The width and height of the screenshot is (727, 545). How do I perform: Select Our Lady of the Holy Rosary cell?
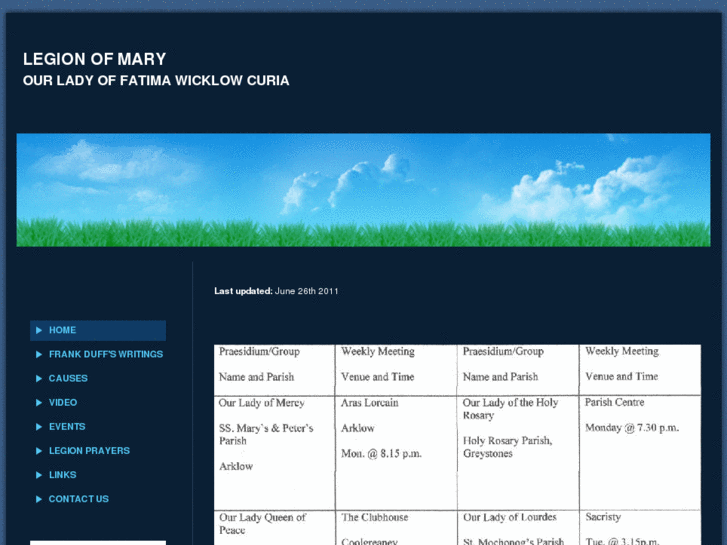pyautogui.click(x=510, y=409)
